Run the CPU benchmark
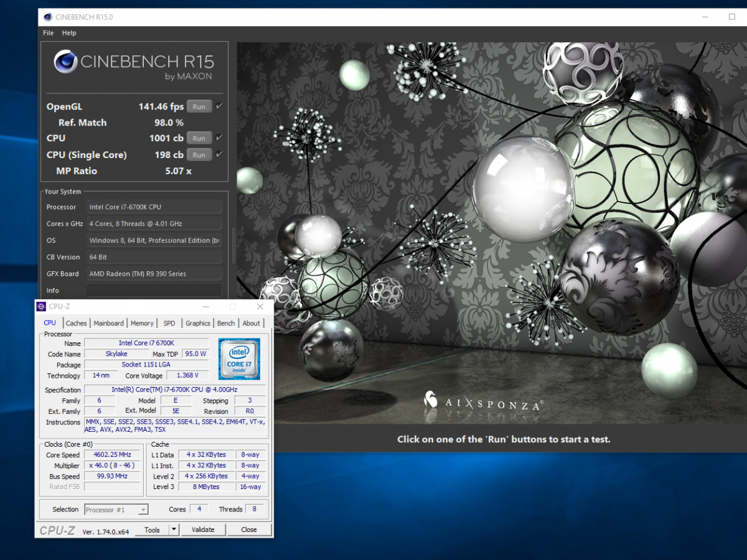The width and height of the screenshot is (747, 560). [199, 138]
